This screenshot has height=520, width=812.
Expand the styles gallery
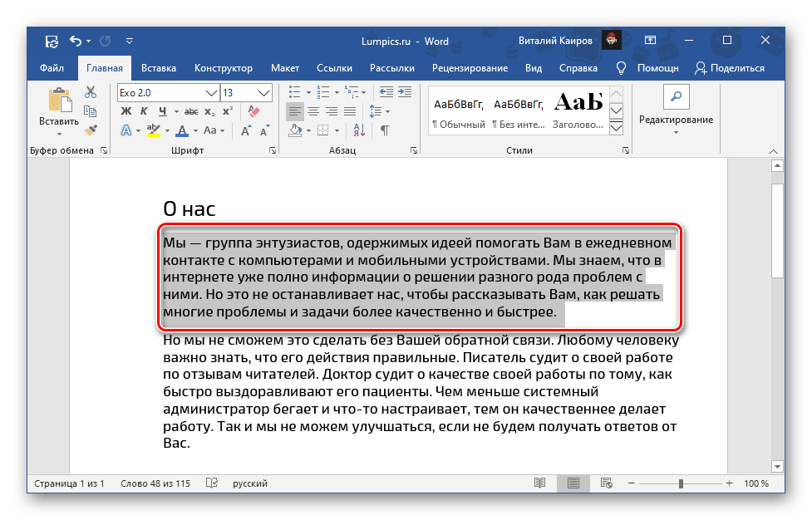(x=616, y=128)
